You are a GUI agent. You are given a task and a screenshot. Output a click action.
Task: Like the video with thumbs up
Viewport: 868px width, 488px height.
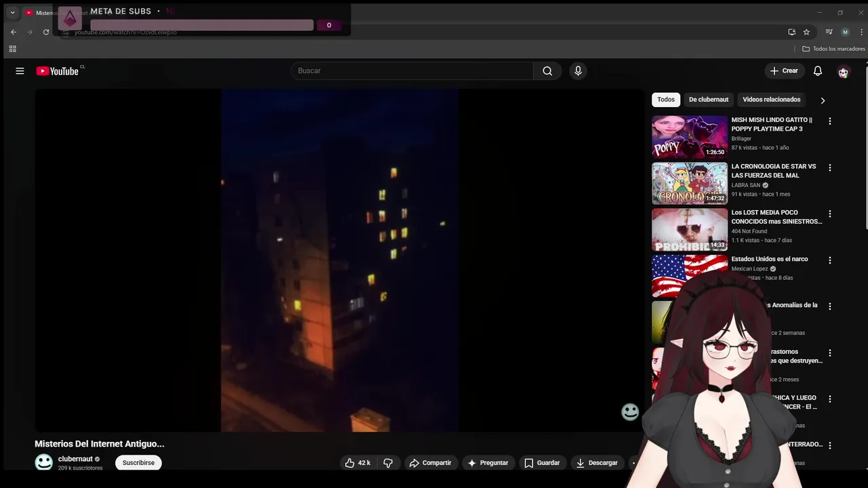[x=357, y=463]
